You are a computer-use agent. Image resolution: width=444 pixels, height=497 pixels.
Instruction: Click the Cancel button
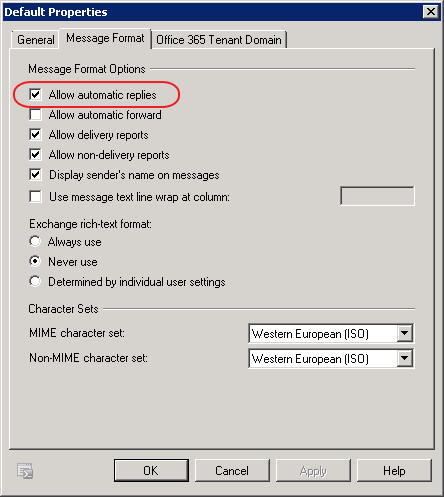tap(232, 471)
